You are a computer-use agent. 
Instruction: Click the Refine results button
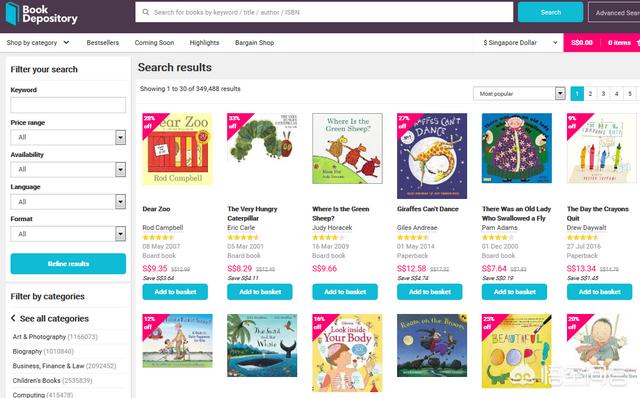click(68, 264)
